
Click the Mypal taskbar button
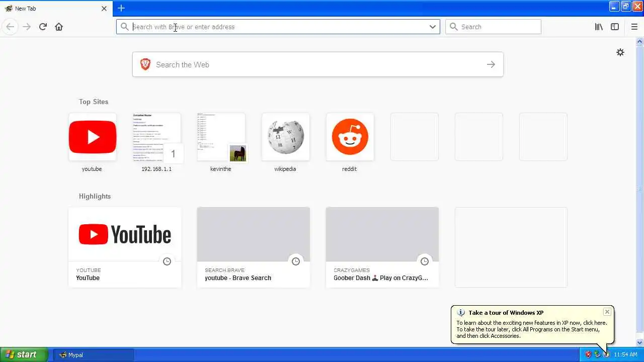[94, 354]
